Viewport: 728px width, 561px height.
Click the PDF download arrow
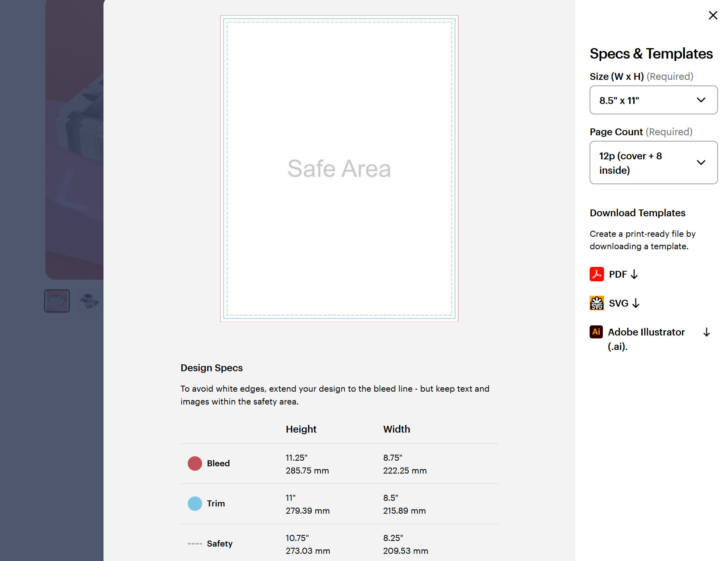(x=634, y=274)
